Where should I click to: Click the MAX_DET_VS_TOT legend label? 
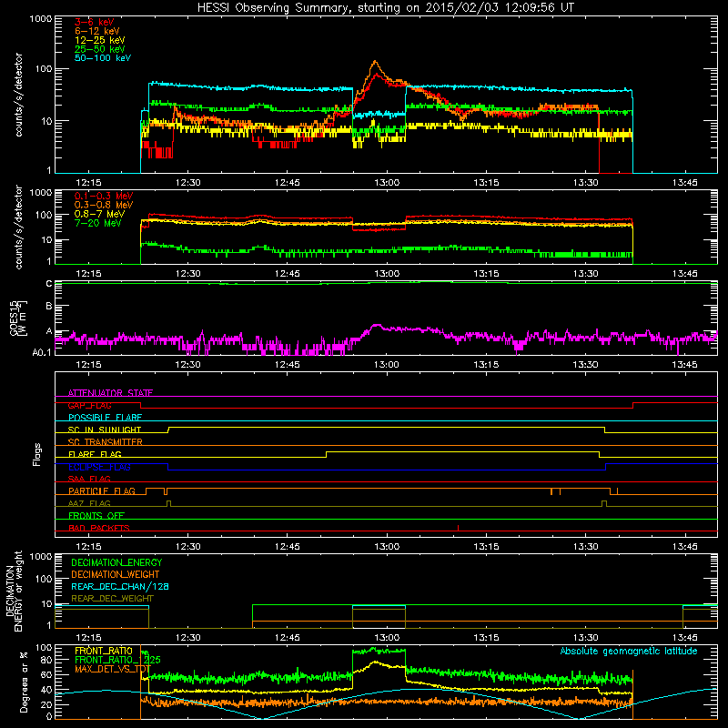[113, 669]
